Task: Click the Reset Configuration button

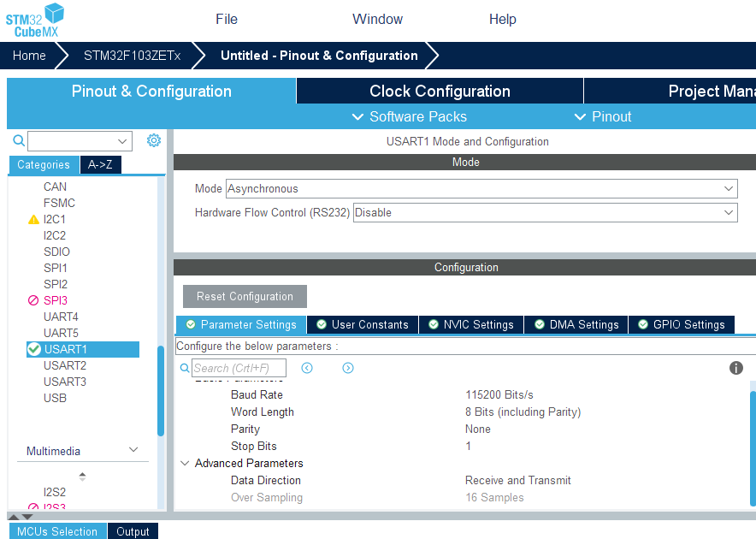Action: (245, 296)
